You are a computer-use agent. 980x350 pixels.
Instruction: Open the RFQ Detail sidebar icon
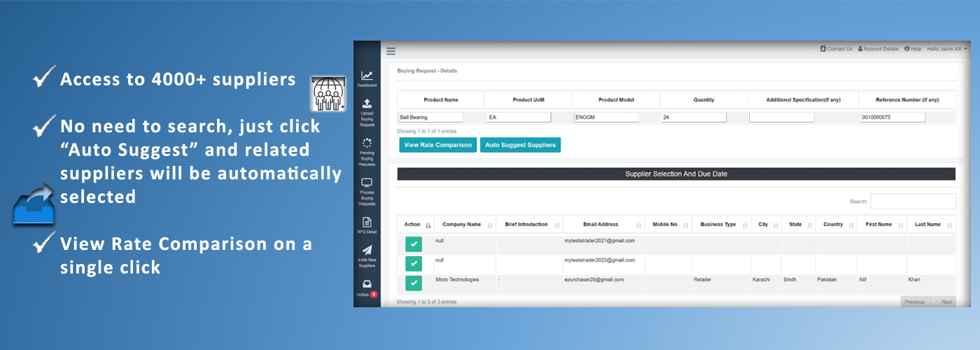click(367, 223)
